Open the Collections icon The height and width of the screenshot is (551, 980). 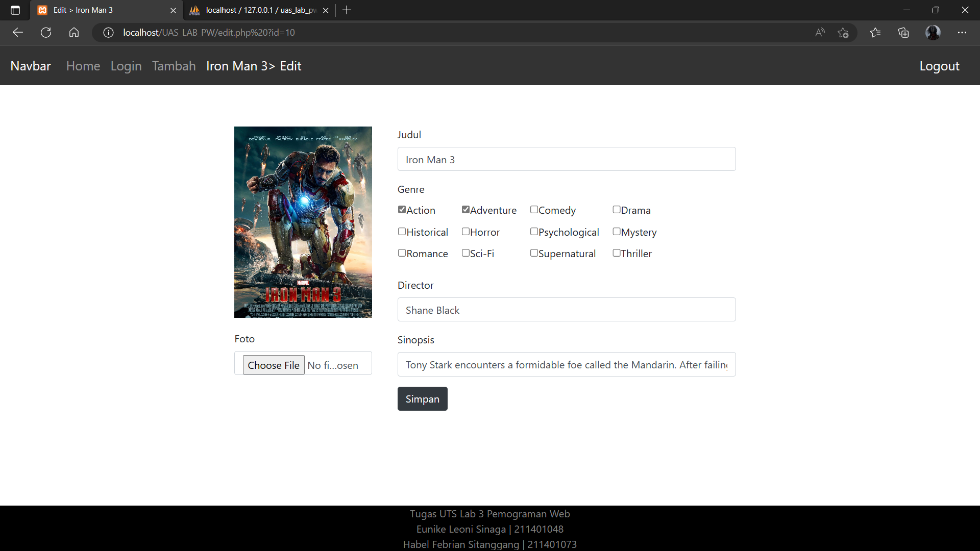tap(903, 33)
